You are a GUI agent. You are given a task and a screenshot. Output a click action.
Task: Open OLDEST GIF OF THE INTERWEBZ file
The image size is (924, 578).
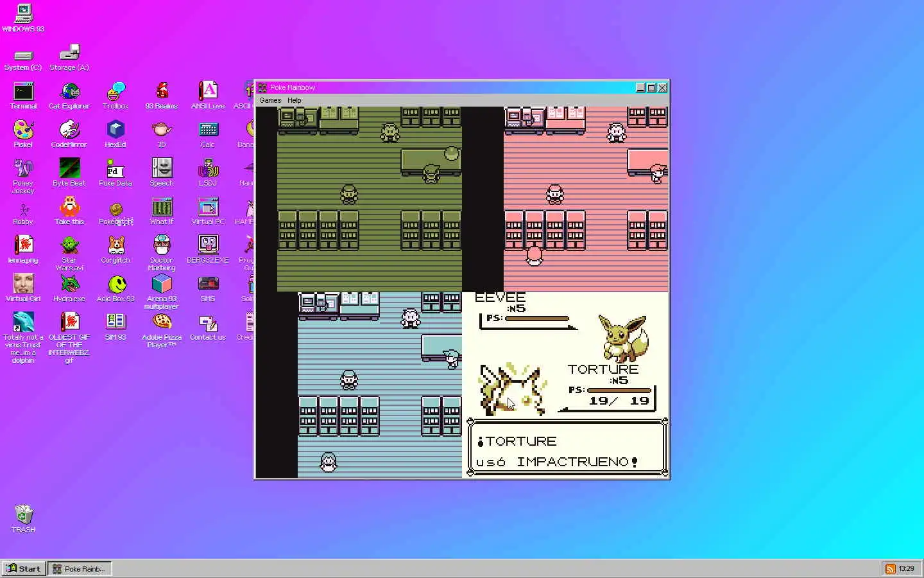point(69,338)
